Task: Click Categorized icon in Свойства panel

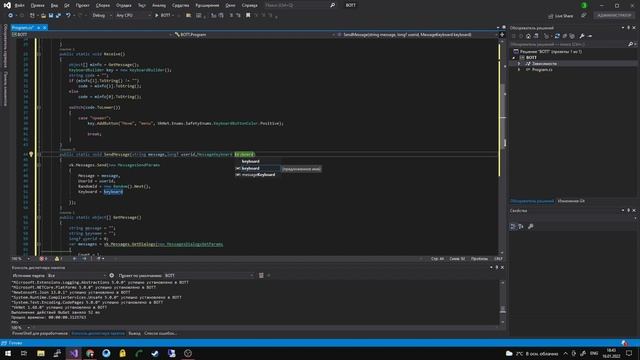Action: point(513,227)
